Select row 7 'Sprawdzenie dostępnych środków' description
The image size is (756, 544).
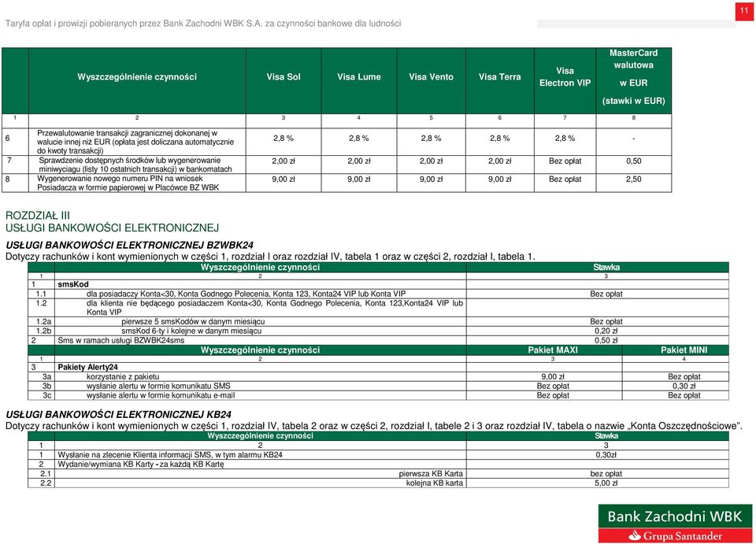(135, 165)
